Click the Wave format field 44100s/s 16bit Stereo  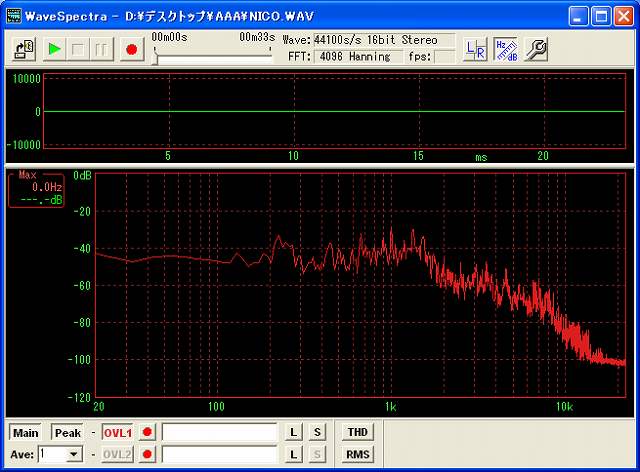coord(384,40)
